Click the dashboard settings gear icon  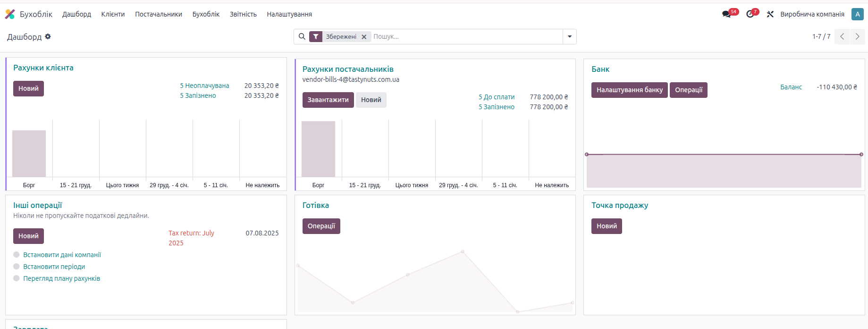[48, 36]
